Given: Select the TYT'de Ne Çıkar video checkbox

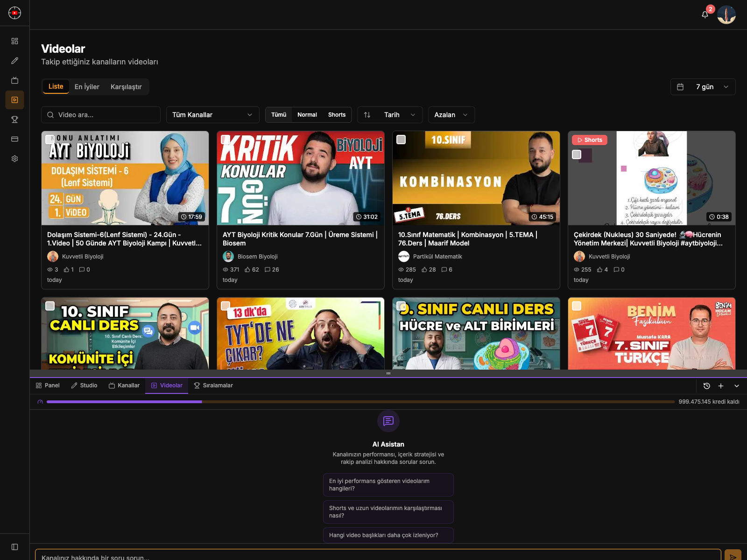Looking at the screenshot, I should pyautogui.click(x=226, y=306).
